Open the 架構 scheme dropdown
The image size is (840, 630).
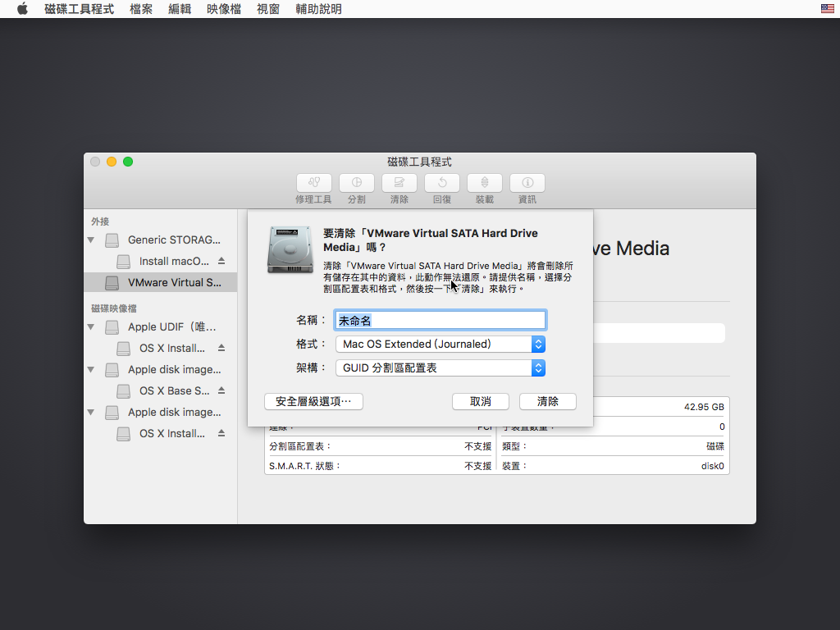pyautogui.click(x=441, y=368)
